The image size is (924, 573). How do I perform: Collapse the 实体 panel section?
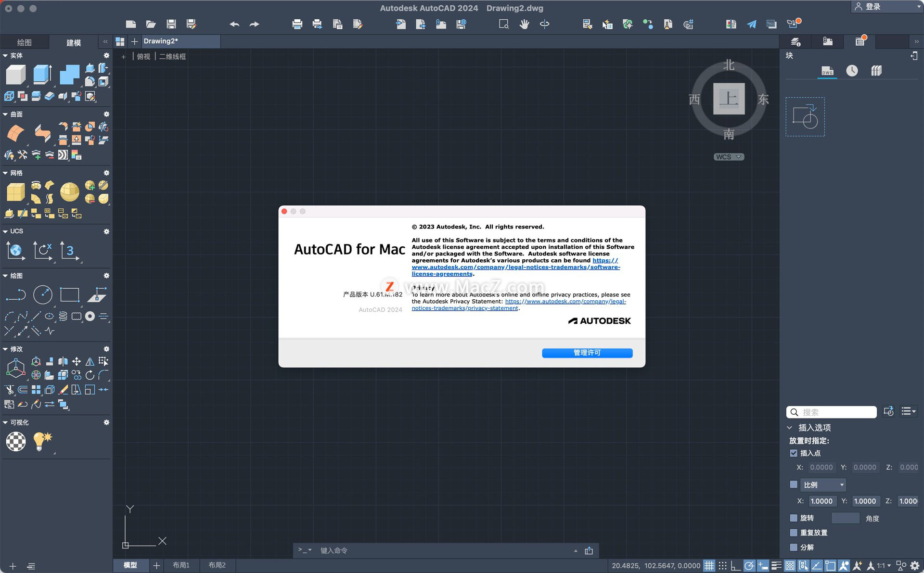point(5,56)
